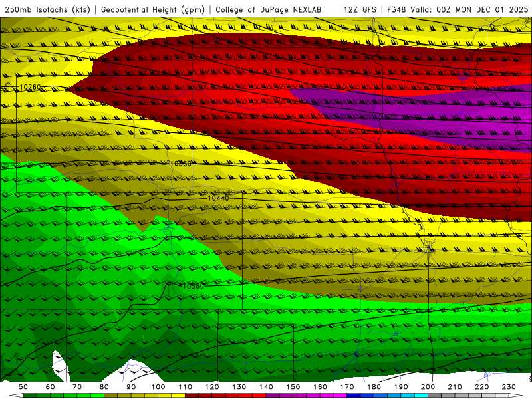Click the 100 value on color scale

(x=158, y=387)
